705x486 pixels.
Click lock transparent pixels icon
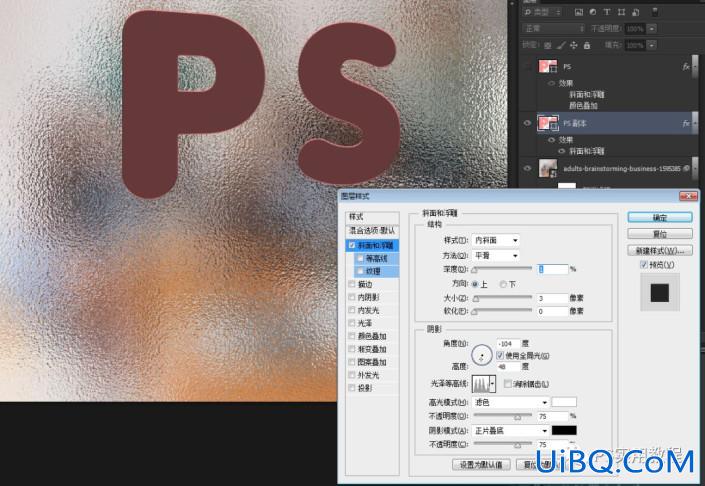tap(548, 45)
